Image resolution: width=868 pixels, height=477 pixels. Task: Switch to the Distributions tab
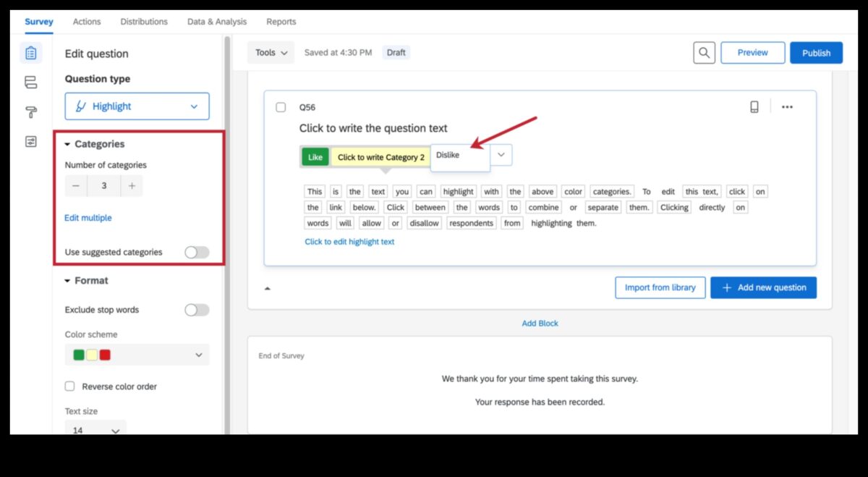tap(144, 22)
